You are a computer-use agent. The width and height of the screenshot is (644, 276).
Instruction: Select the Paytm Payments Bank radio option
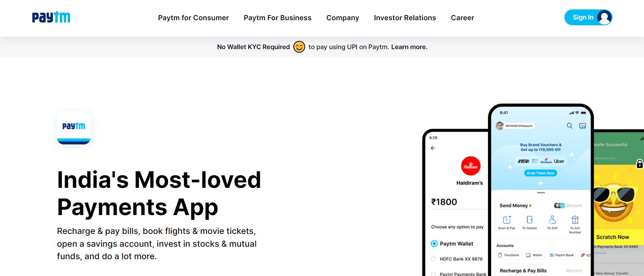click(433, 274)
